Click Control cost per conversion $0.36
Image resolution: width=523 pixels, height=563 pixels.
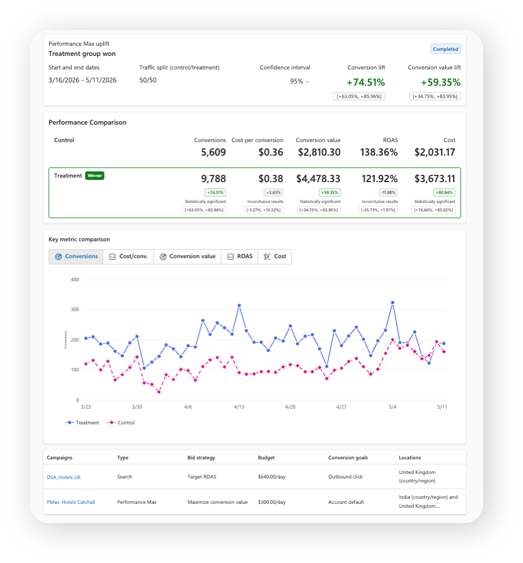pyautogui.click(x=271, y=152)
